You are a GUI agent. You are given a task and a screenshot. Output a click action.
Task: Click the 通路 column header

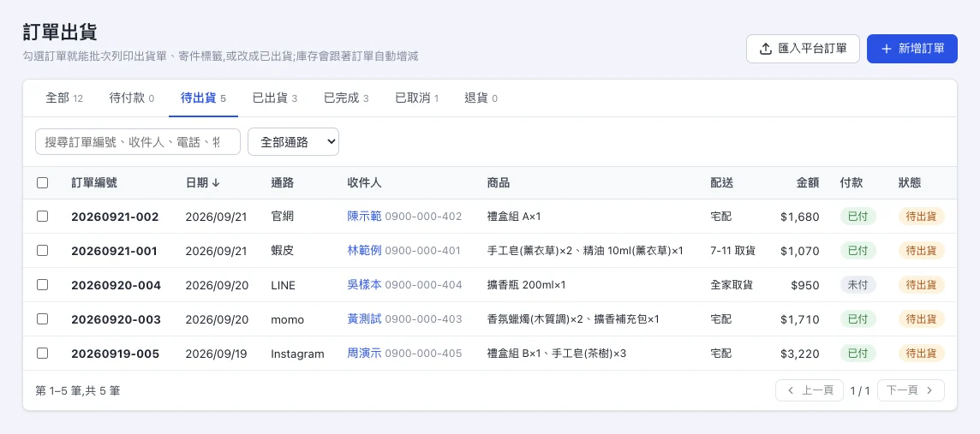(x=283, y=183)
